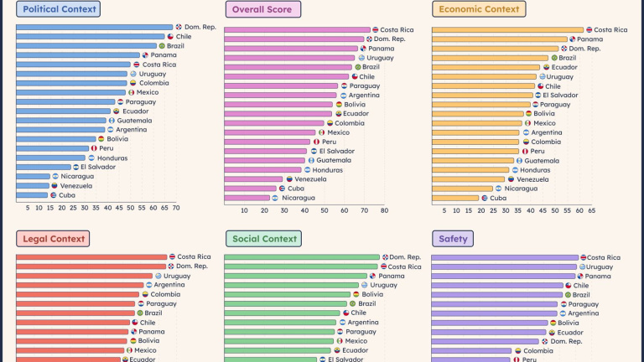
Task: Click the Dom. Rep. flag in Political Context
Action: tap(179, 28)
